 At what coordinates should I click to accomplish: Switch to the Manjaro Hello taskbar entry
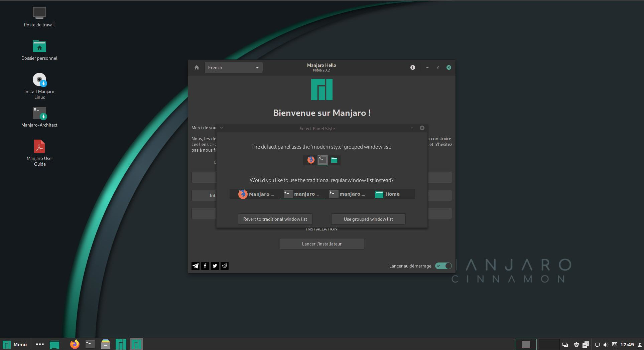pyautogui.click(x=121, y=344)
